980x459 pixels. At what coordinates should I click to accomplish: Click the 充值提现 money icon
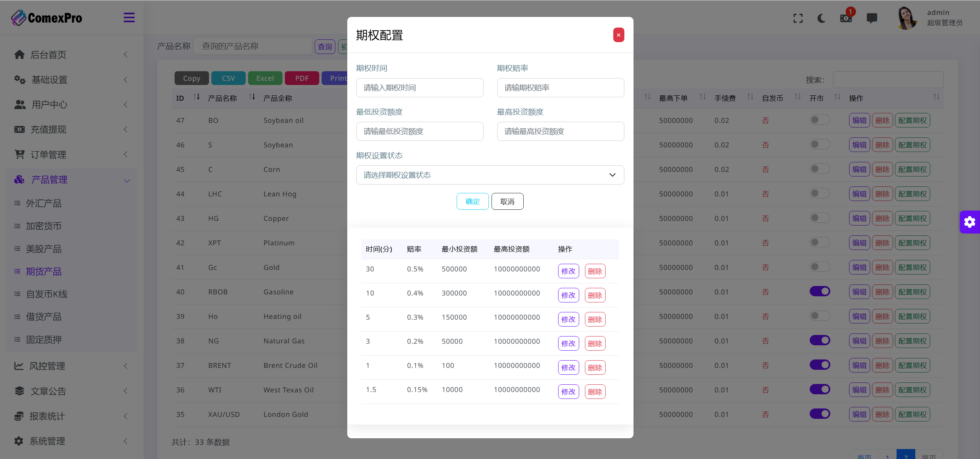(20, 129)
